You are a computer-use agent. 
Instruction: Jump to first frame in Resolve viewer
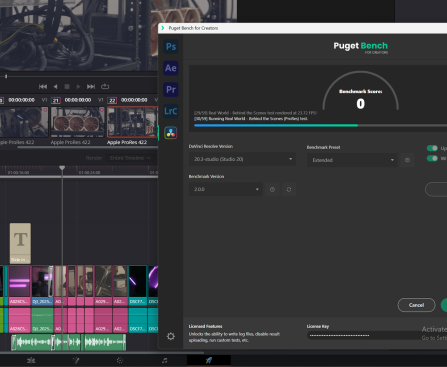pos(43,87)
